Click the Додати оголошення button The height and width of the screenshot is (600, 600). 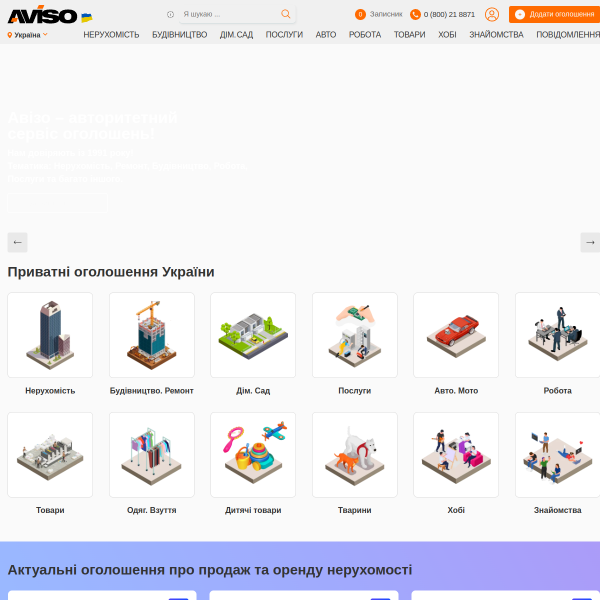pos(554,15)
